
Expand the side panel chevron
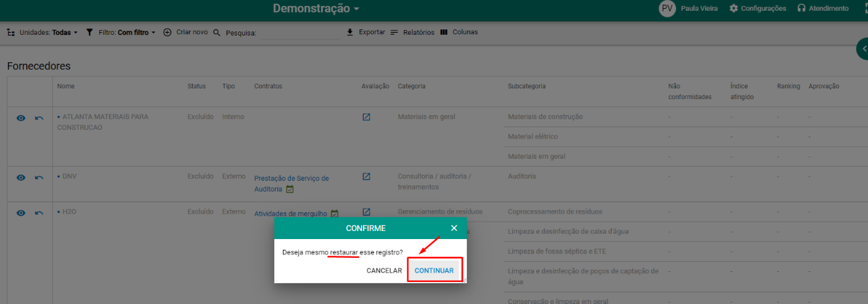pyautogui.click(x=863, y=49)
